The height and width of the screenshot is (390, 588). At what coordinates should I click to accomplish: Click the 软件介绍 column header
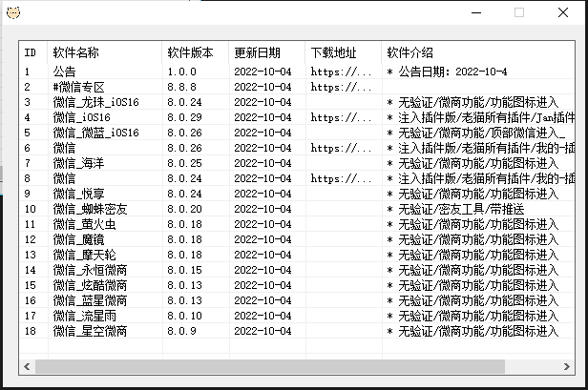tap(478, 52)
